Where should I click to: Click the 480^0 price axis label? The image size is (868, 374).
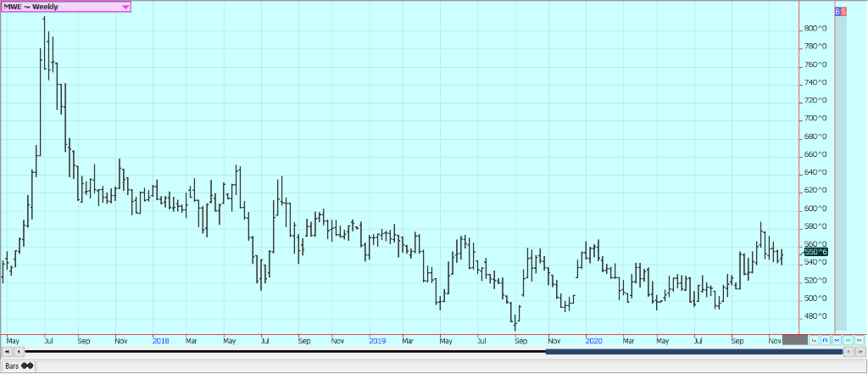coord(815,316)
